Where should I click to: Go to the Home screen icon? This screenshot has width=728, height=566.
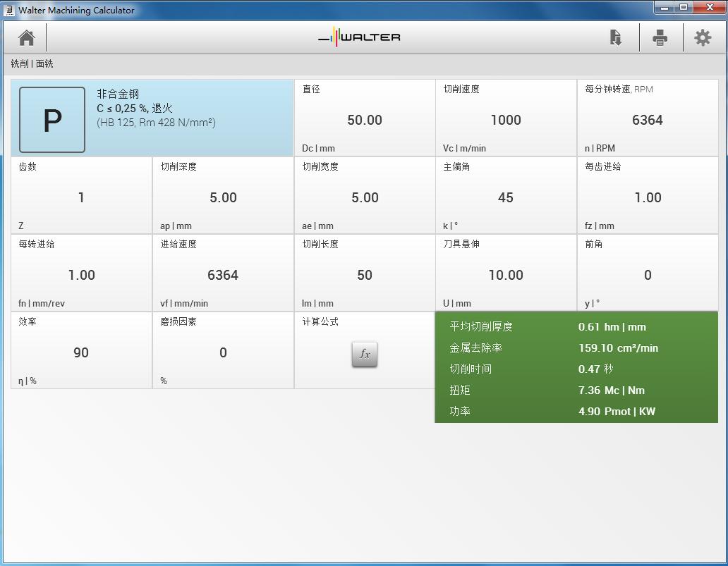pyautogui.click(x=27, y=37)
